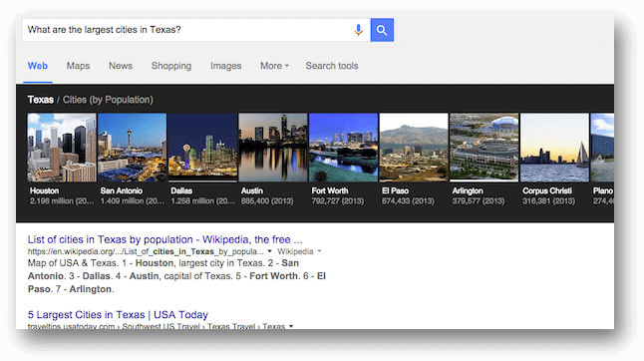Click the 674,433 (2013) population text
The width and height of the screenshot is (644, 361).
[408, 201]
